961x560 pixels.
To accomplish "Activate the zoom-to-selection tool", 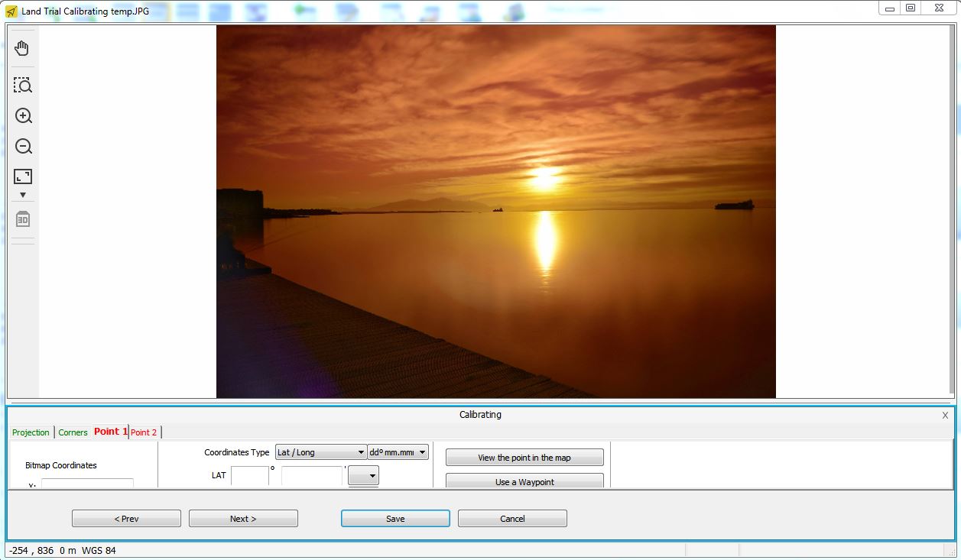I will click(x=23, y=85).
